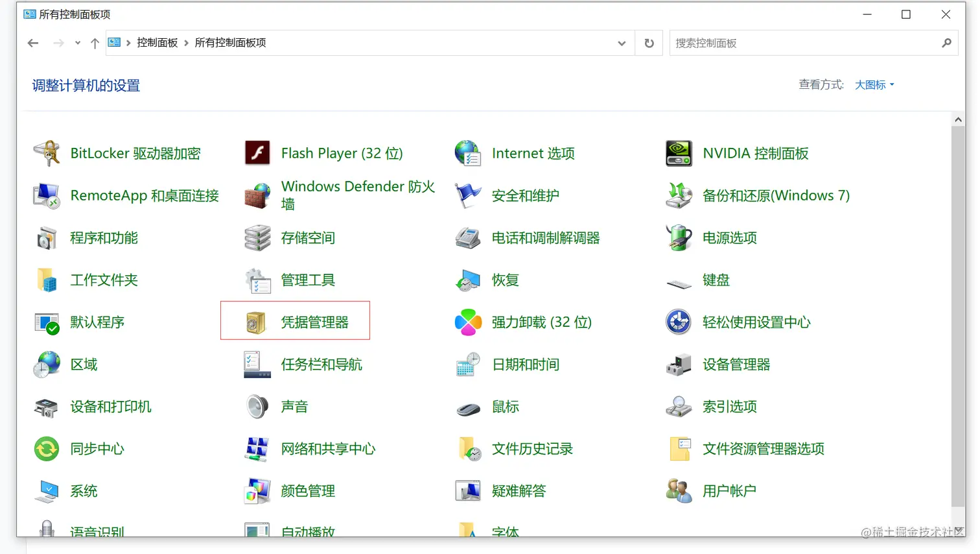Screen dimensions: 980x554
Task: Open the 鼠标 settings link
Action: pyautogui.click(x=506, y=407)
